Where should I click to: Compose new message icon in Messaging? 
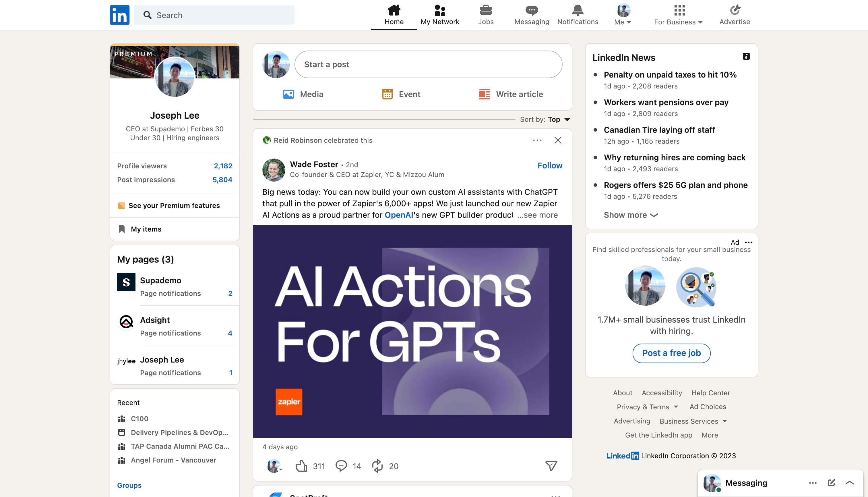pos(831,483)
